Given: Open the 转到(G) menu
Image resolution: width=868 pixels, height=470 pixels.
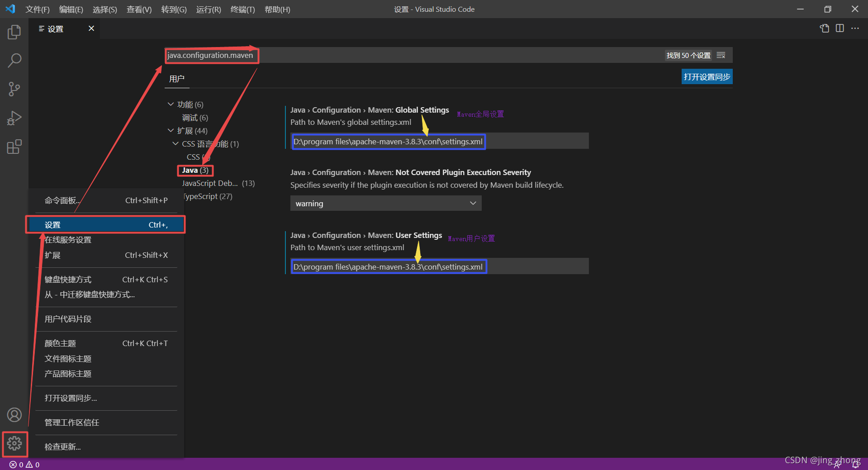Looking at the screenshot, I should click(174, 9).
